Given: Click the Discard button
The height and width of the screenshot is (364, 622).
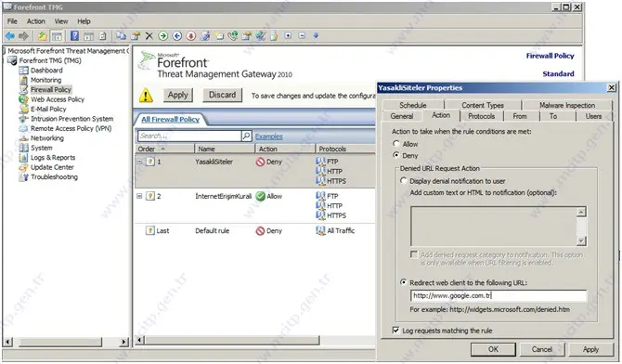Looking at the screenshot, I should pos(222,95).
